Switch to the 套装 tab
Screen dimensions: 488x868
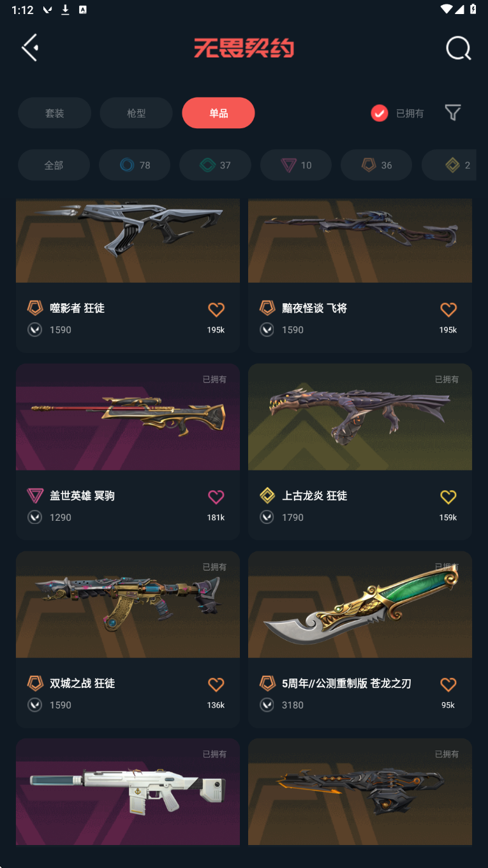point(54,113)
